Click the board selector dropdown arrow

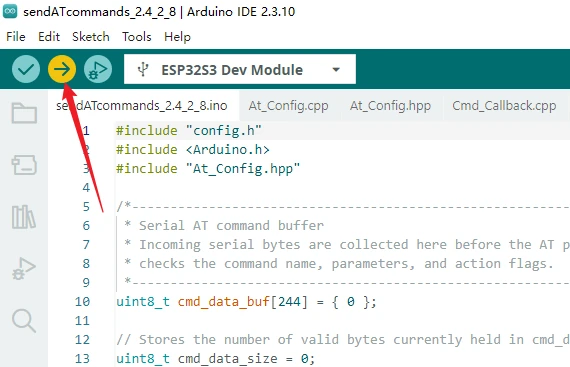336,69
